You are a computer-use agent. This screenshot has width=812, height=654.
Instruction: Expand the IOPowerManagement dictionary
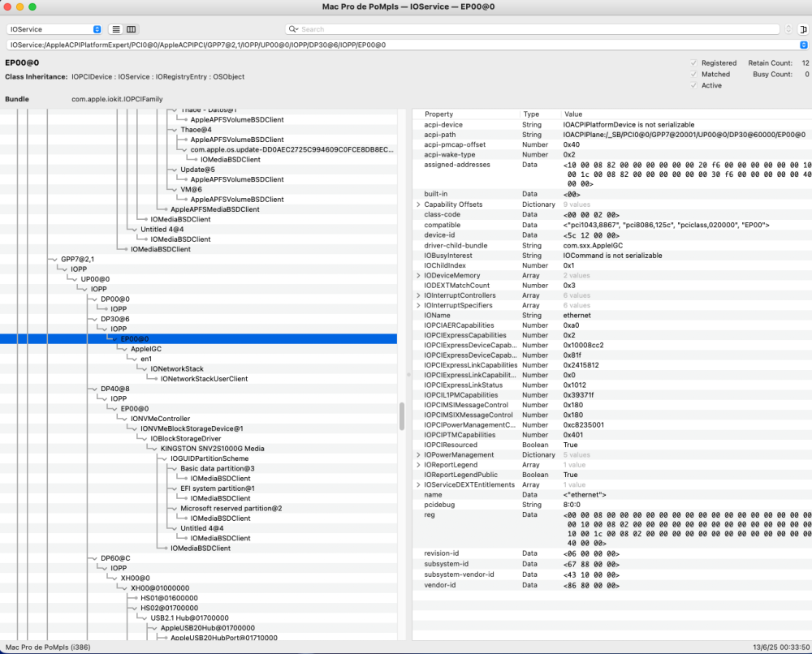418,455
